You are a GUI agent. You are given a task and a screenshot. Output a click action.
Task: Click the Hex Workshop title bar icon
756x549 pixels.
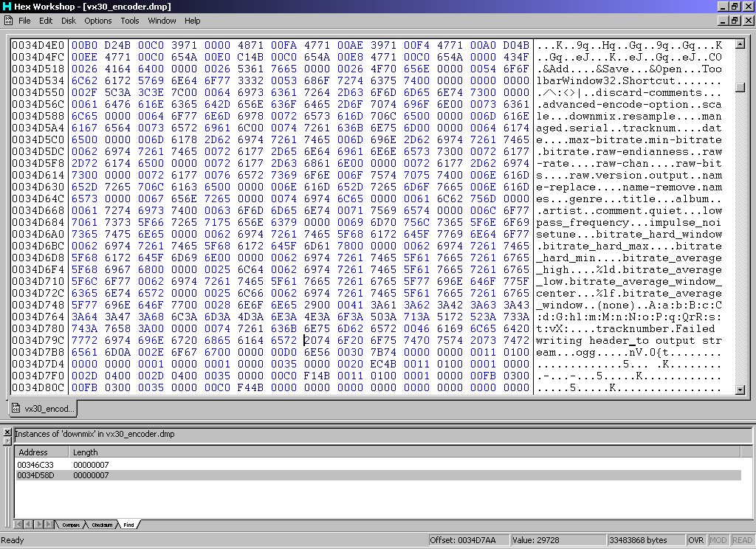pos(7,6)
